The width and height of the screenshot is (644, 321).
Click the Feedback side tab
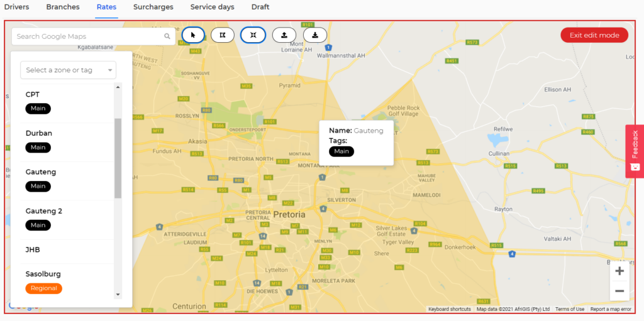[635, 151]
